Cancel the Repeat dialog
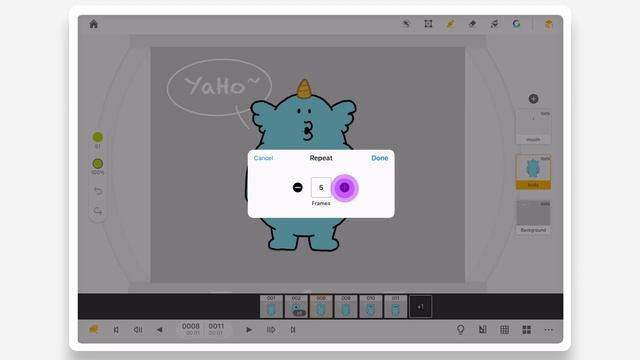Image resolution: width=640 pixels, height=360 pixels. [x=263, y=158]
